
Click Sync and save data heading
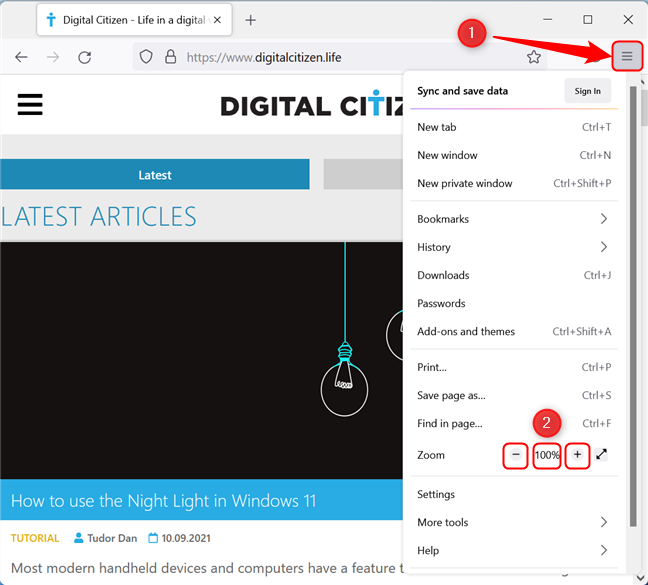coord(462,91)
